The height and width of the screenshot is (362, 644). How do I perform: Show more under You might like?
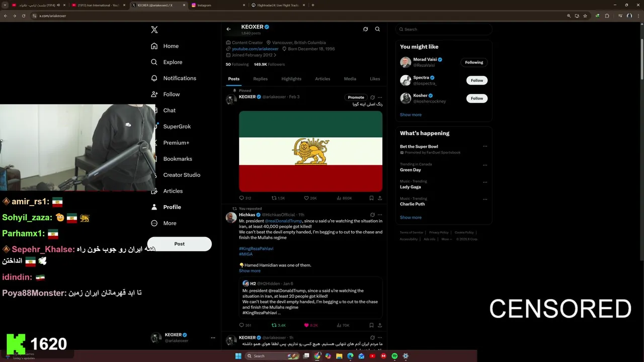coord(411,115)
